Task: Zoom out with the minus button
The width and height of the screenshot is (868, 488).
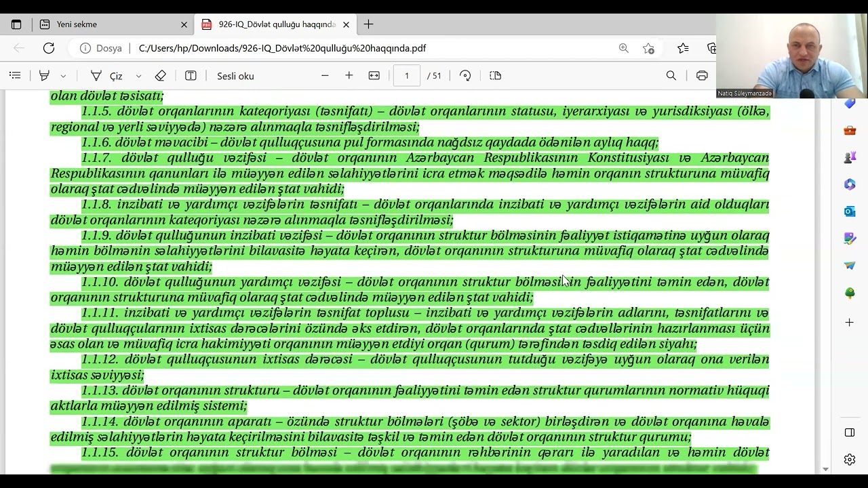Action: 325,76
